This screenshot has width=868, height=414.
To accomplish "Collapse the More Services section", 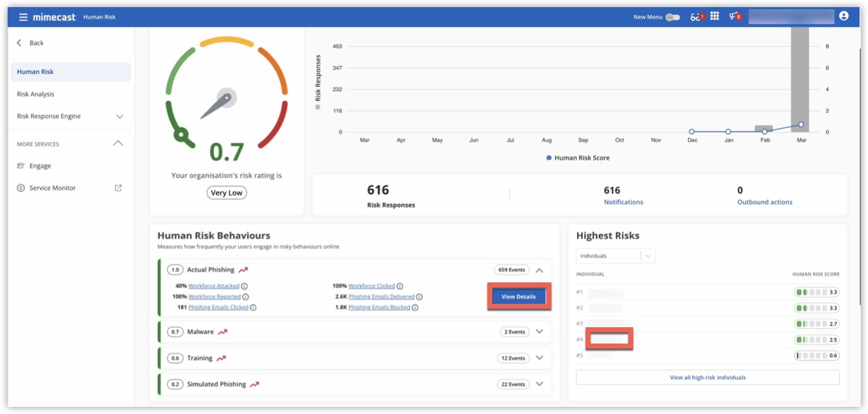I will (x=118, y=144).
